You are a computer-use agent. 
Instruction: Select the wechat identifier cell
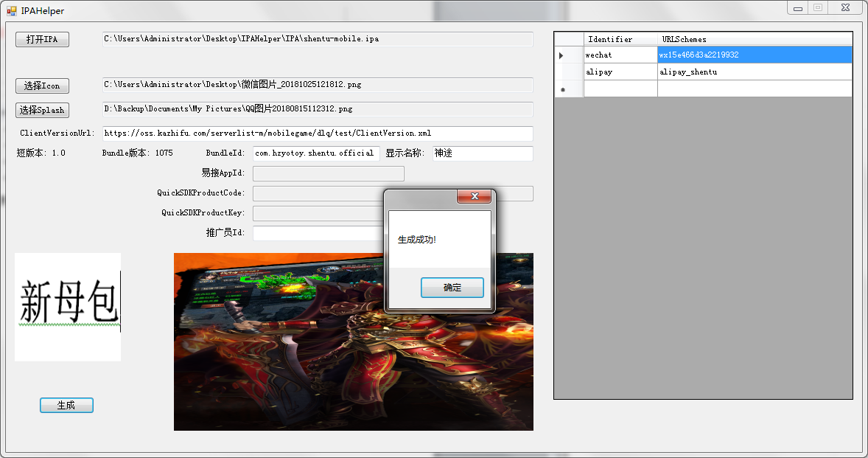tap(620, 55)
